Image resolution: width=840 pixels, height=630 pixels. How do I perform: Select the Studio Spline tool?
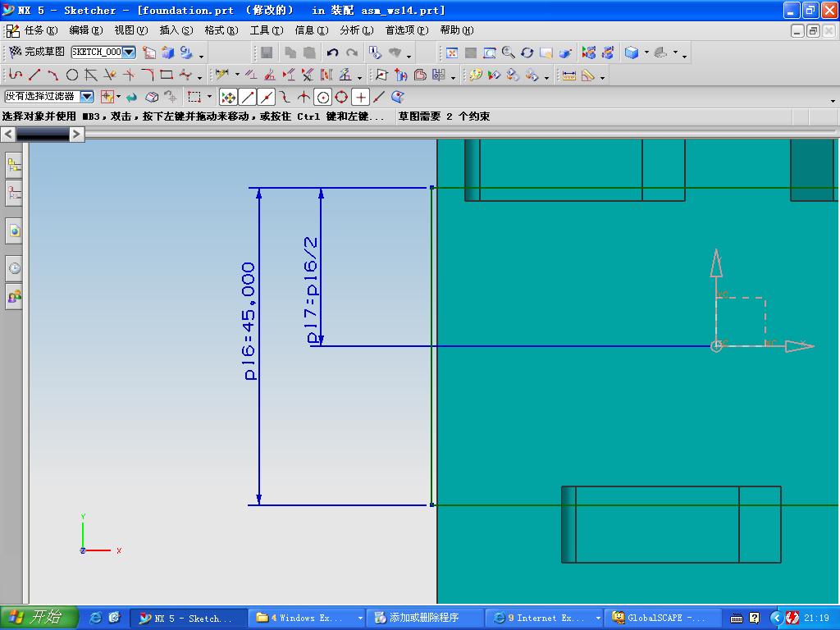pyautogui.click(x=185, y=75)
